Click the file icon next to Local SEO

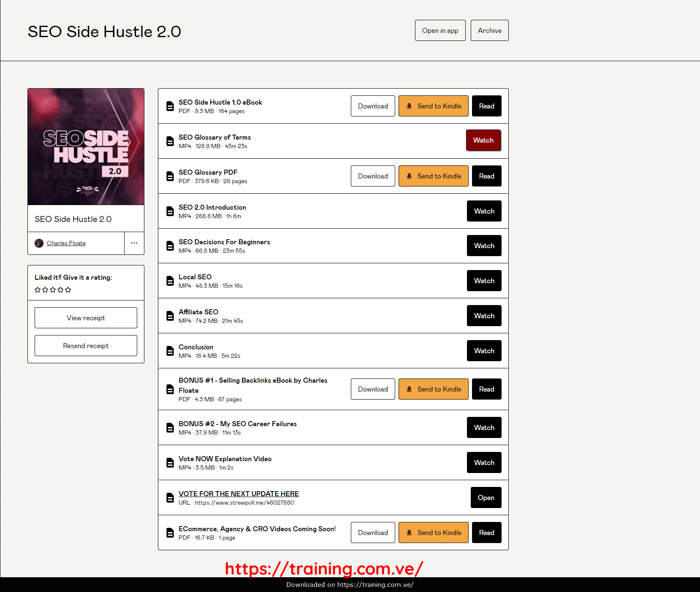170,281
